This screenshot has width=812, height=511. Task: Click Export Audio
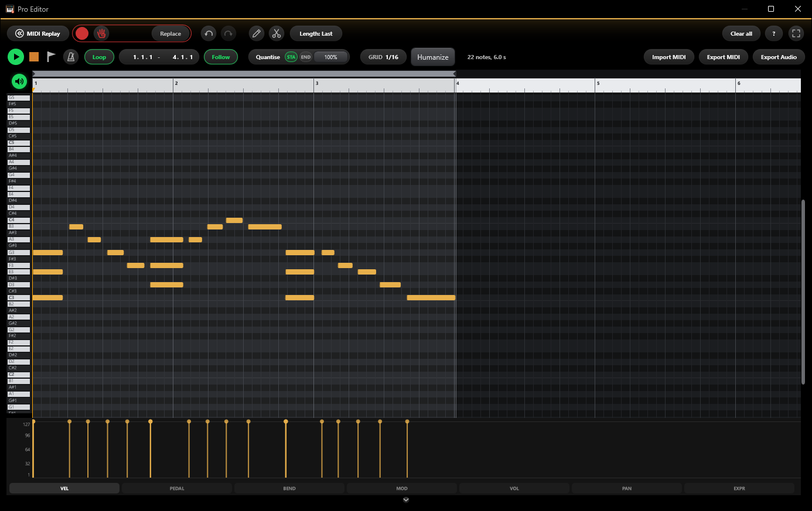point(779,57)
